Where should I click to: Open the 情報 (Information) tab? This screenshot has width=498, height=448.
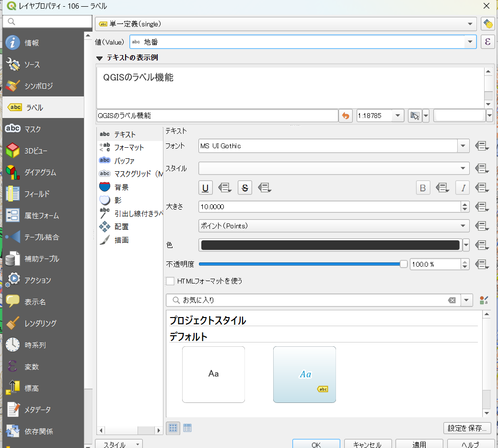[43, 43]
